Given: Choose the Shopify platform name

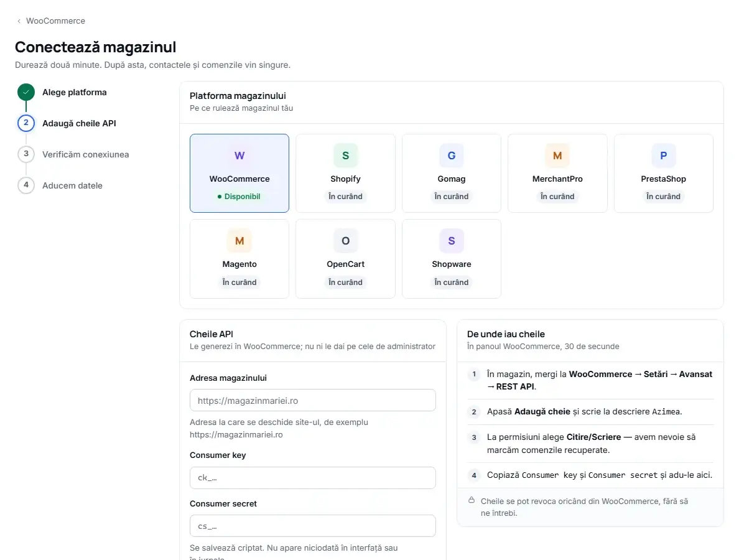Looking at the screenshot, I should (x=345, y=179).
